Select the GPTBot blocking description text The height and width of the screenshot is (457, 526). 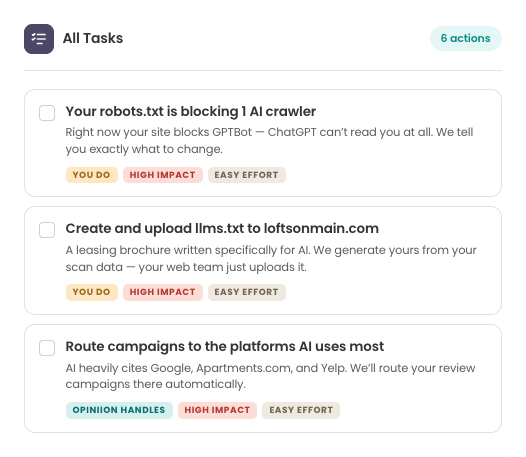coord(269,141)
